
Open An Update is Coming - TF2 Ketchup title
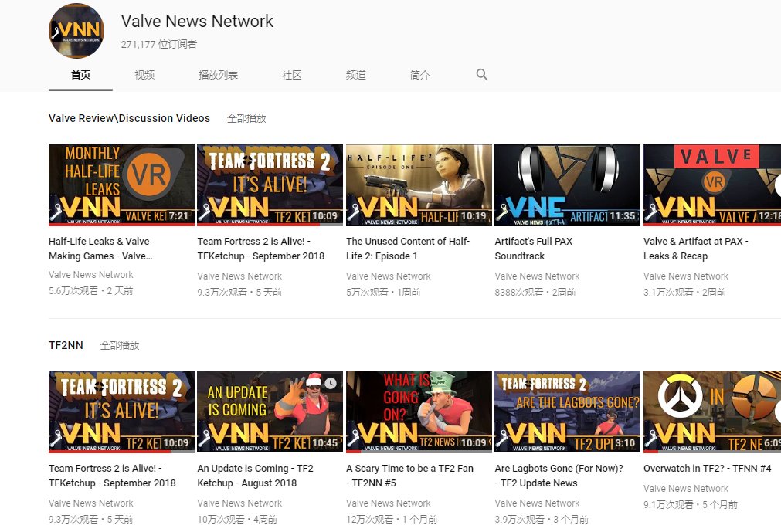click(255, 476)
